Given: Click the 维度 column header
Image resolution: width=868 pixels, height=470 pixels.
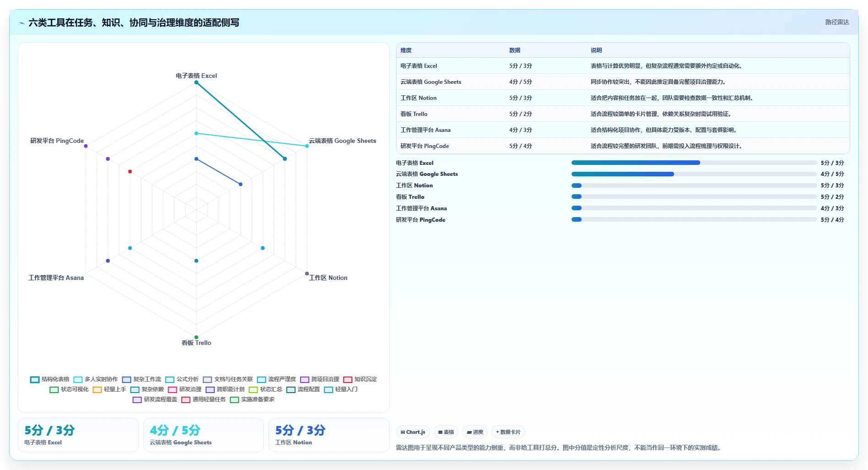Looking at the screenshot, I should coord(406,50).
